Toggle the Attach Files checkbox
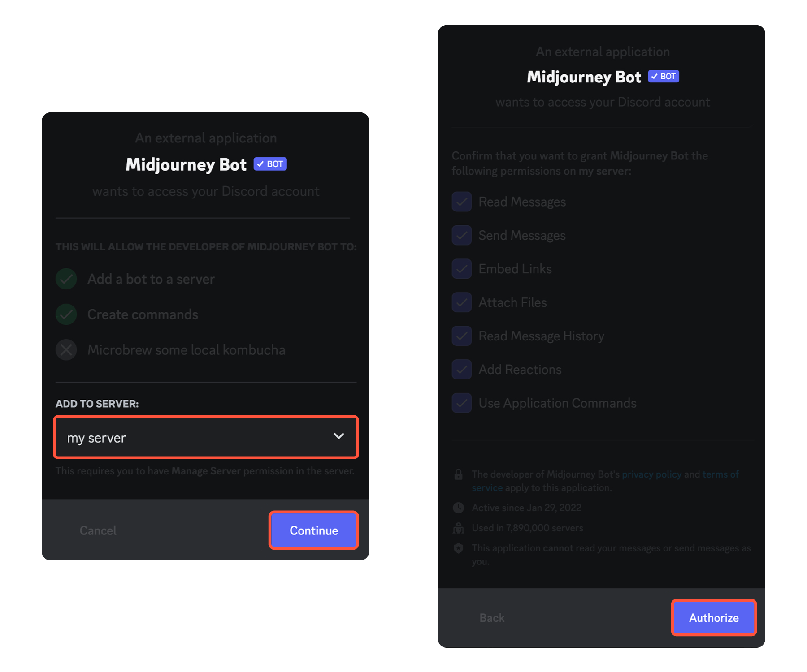 click(462, 303)
